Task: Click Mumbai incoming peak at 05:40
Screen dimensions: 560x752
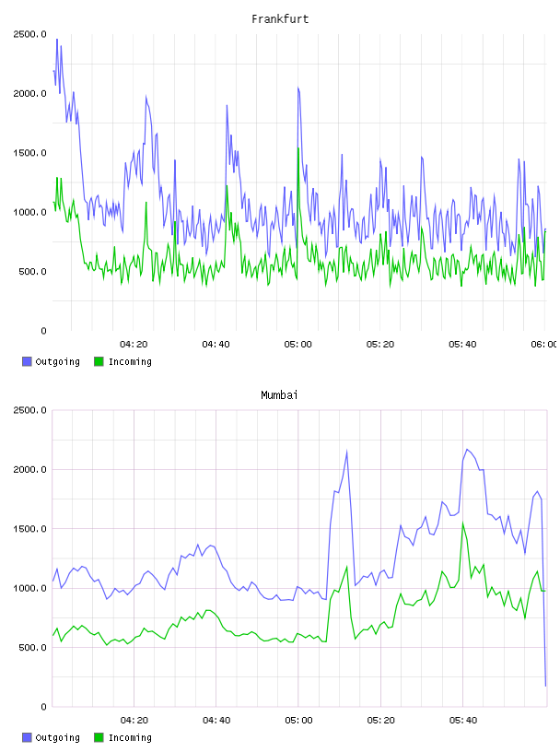Action: click(x=462, y=523)
